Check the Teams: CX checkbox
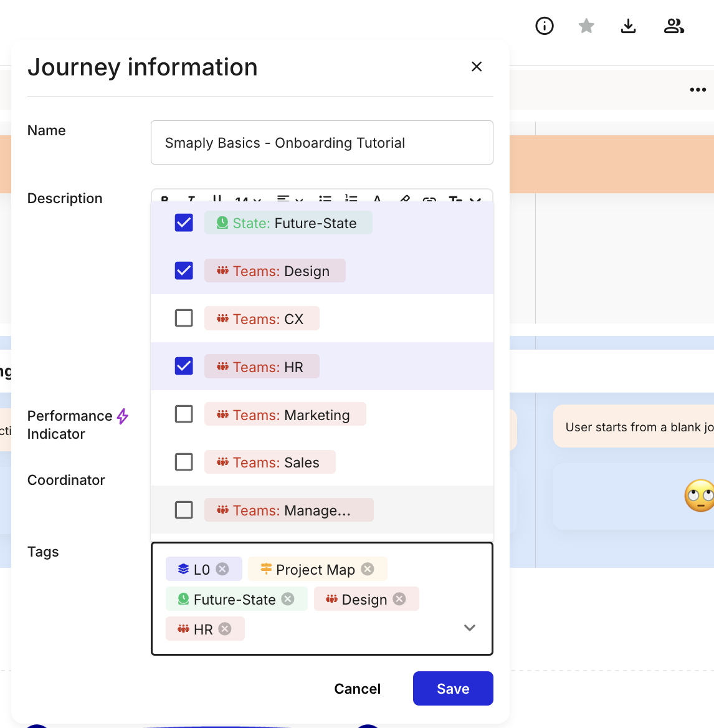The width and height of the screenshot is (714, 728). pyautogui.click(x=184, y=318)
